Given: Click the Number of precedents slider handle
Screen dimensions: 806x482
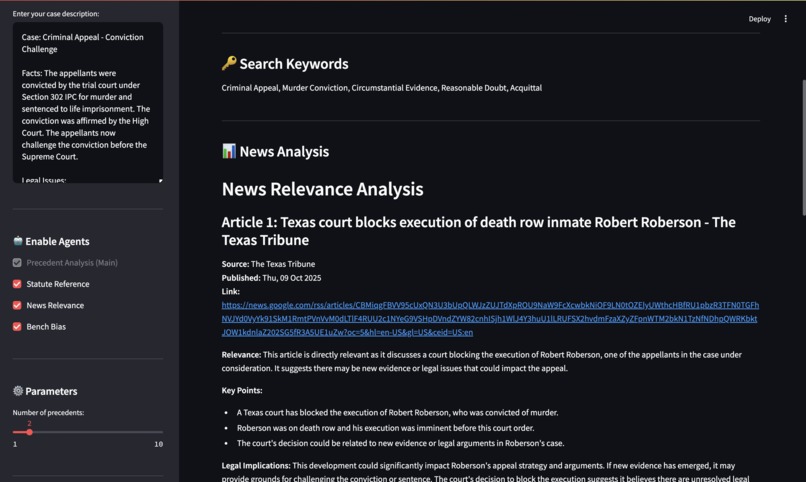Looking at the screenshot, I should pyautogui.click(x=29, y=432).
